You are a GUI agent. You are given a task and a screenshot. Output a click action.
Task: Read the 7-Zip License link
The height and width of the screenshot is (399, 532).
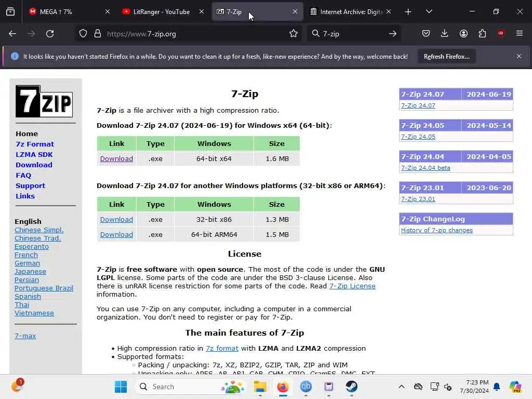(352, 286)
